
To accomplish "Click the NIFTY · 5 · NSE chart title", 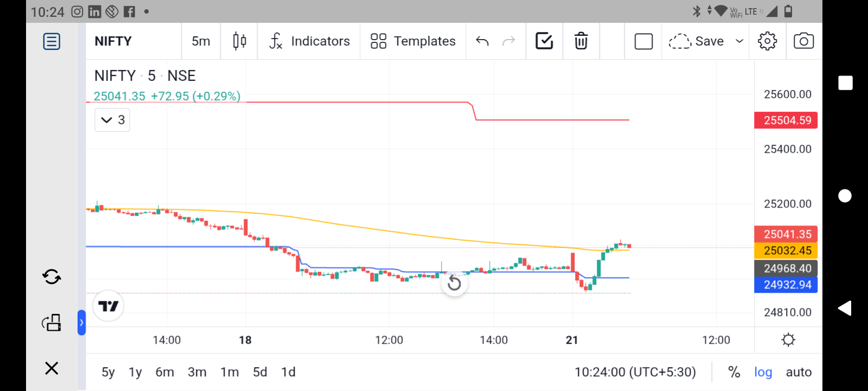I will coord(145,75).
